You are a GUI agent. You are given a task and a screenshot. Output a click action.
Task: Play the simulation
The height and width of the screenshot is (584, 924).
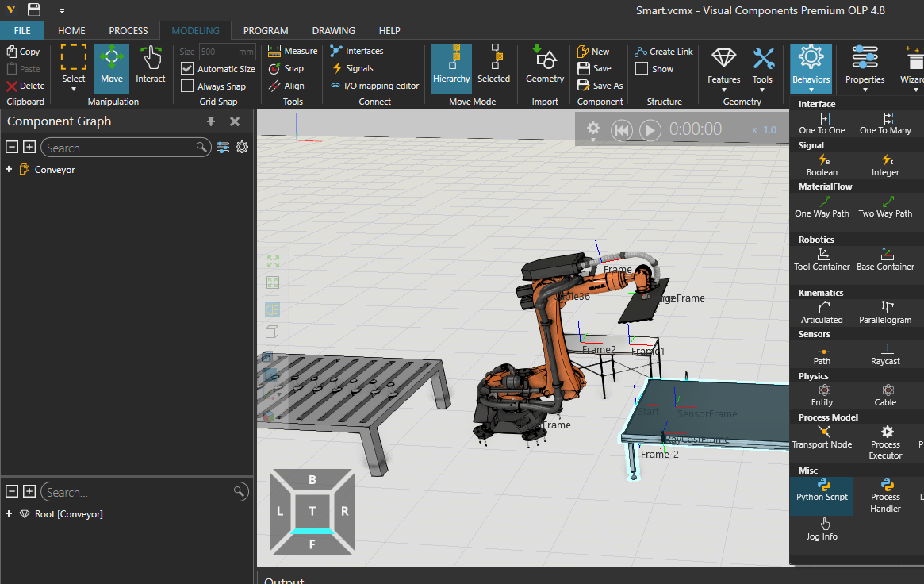coord(650,129)
